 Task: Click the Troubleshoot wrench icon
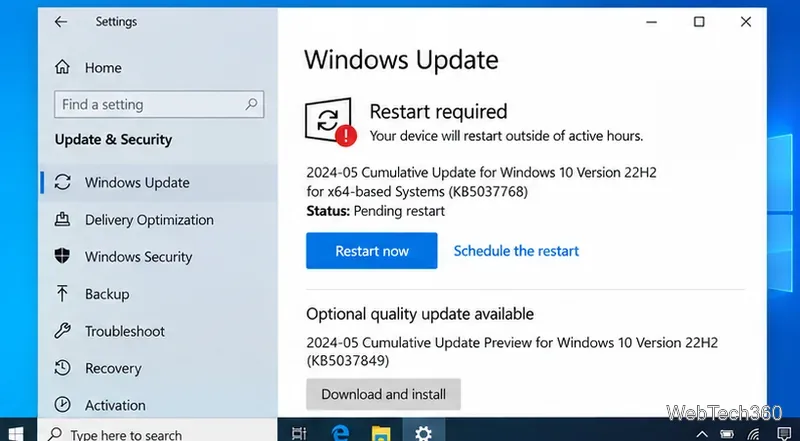(62, 331)
